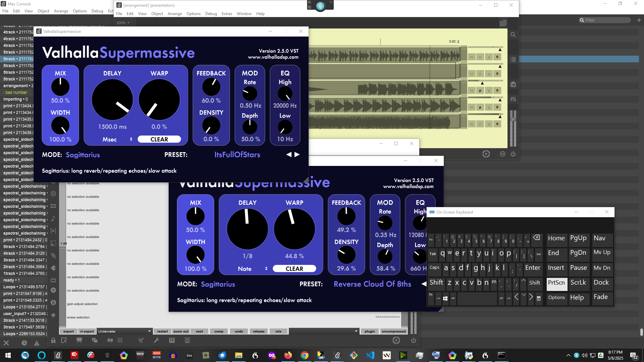Open the empty dropdown next to mix button
644x362 pixels.
(x=324, y=331)
